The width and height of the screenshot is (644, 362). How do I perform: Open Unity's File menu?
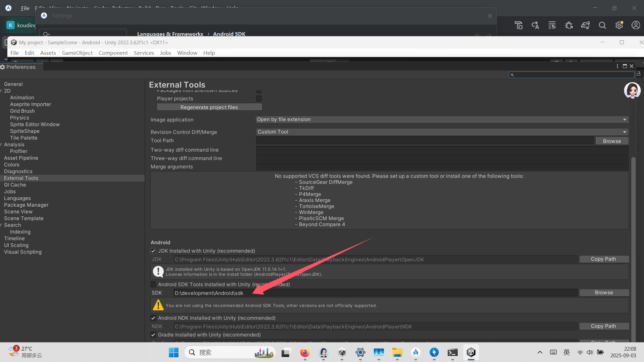point(14,53)
